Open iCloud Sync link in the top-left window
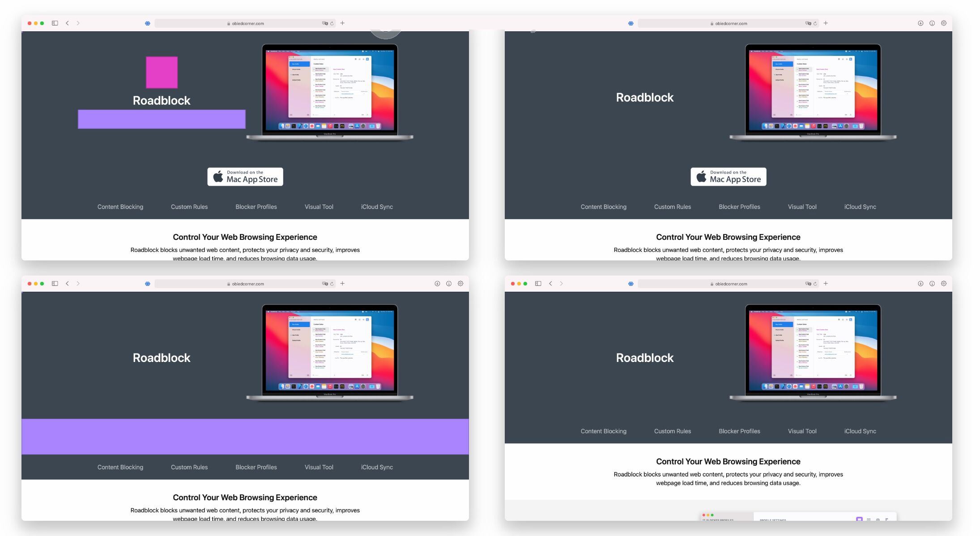The width and height of the screenshot is (980, 536). pos(377,207)
